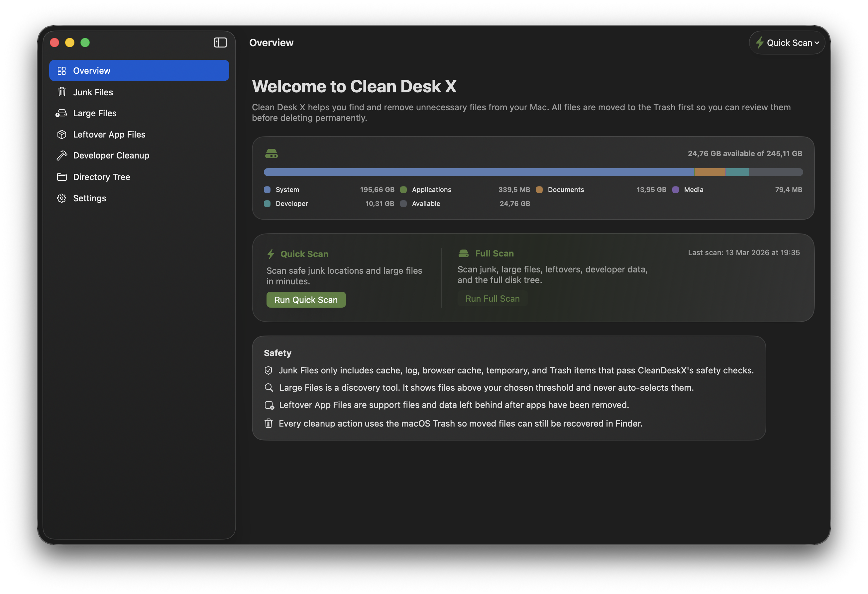Go to Junk Files
This screenshot has height=594, width=868.
tap(139, 92)
